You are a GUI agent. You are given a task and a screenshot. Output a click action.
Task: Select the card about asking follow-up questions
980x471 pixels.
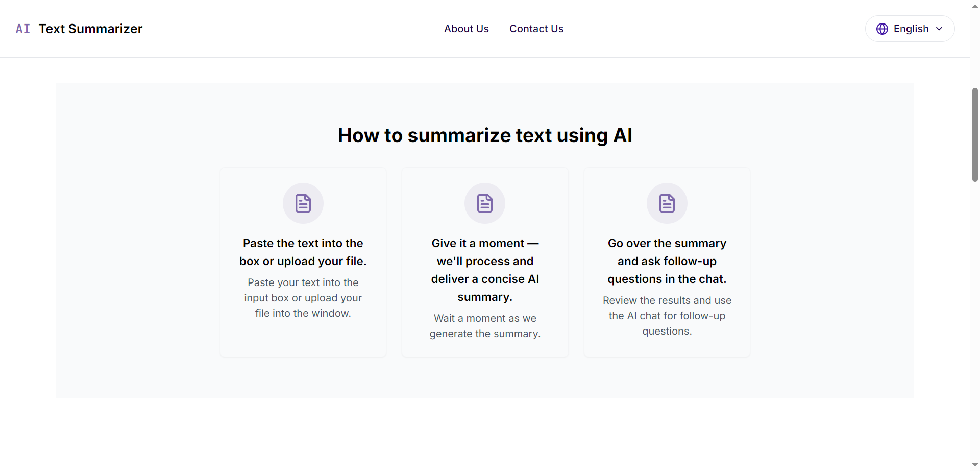[667, 262]
